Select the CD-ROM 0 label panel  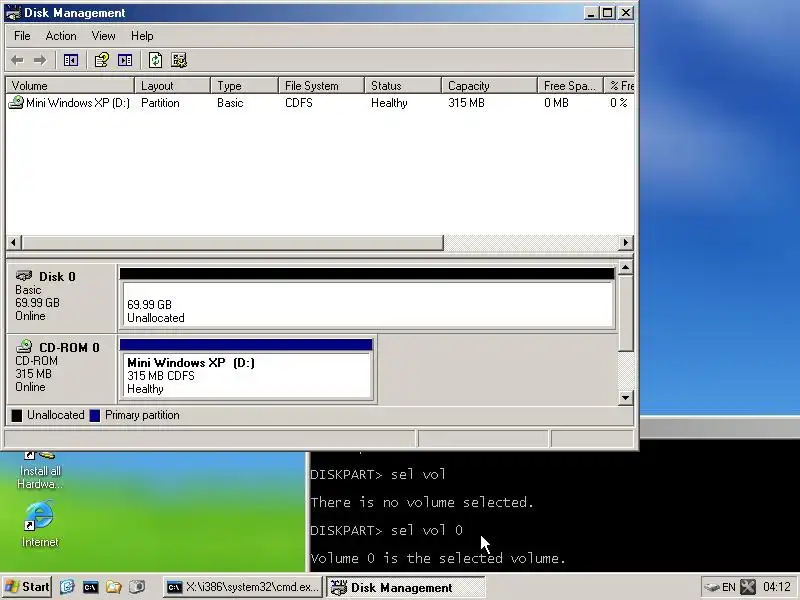61,368
